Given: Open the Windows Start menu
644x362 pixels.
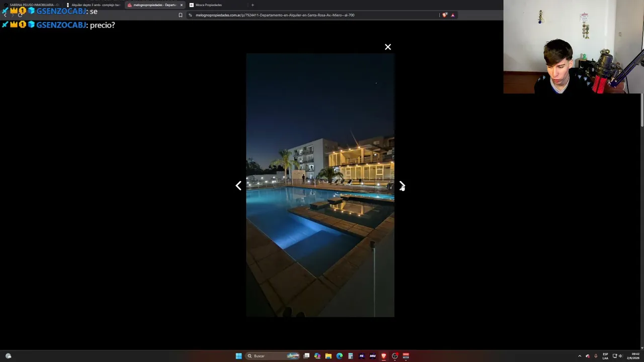Looking at the screenshot, I should tap(238, 356).
